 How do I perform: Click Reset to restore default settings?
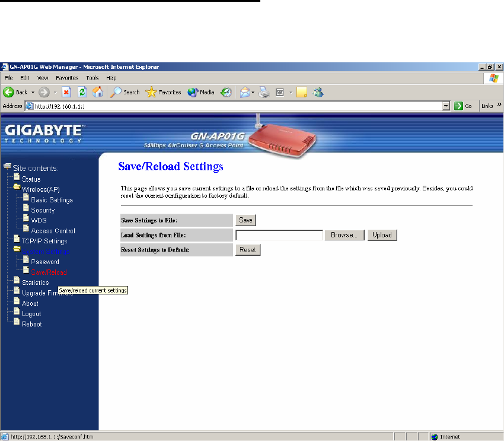pyautogui.click(x=248, y=250)
